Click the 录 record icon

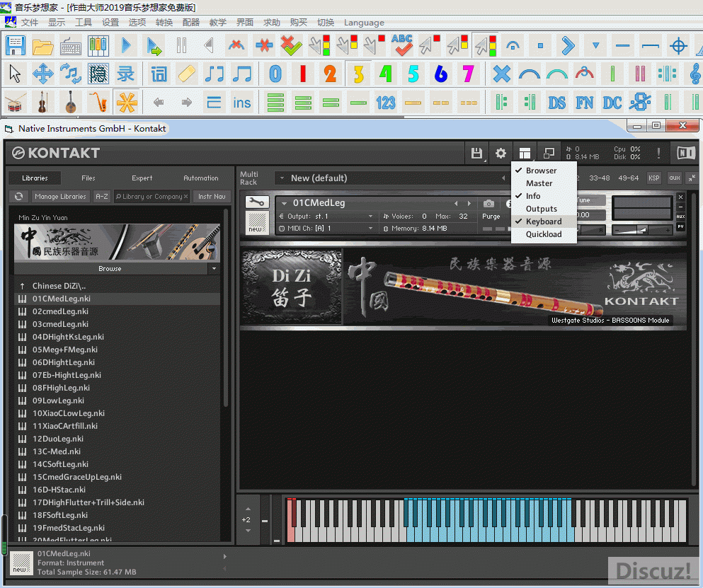126,74
